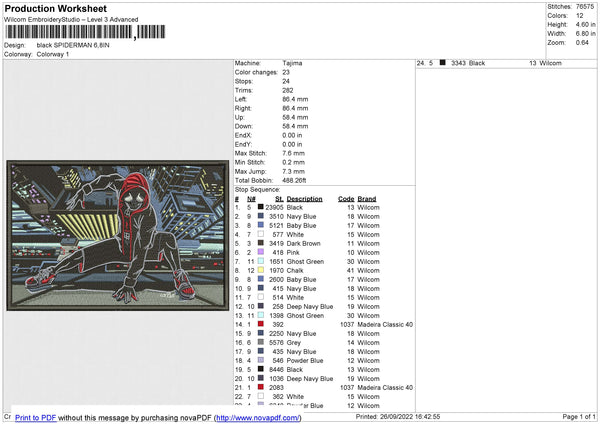Select the Max Stitch value 7.6 mm
This screenshot has height=424, width=600.
(x=293, y=153)
